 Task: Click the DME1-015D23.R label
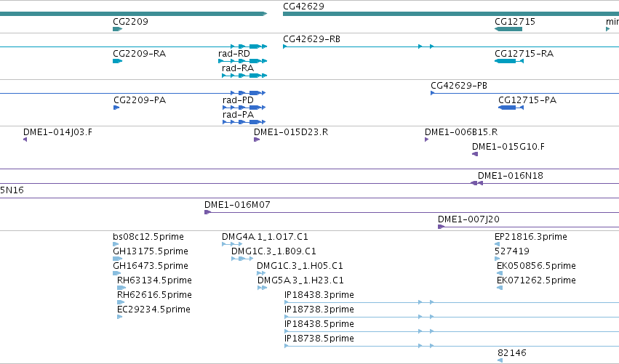(x=291, y=132)
